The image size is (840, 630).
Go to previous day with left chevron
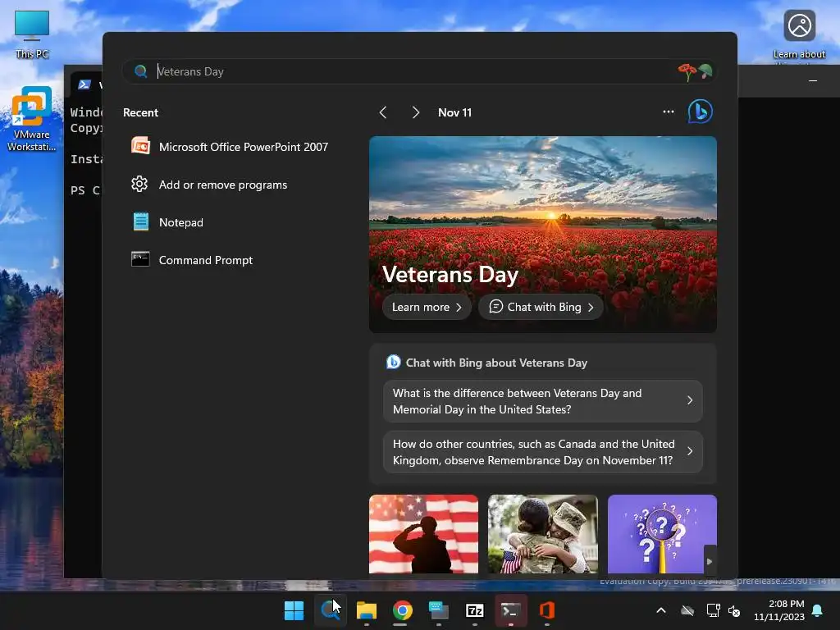pos(382,112)
